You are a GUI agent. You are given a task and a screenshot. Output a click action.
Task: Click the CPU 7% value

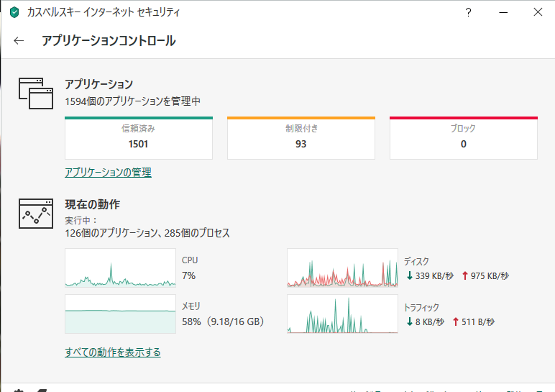(188, 275)
